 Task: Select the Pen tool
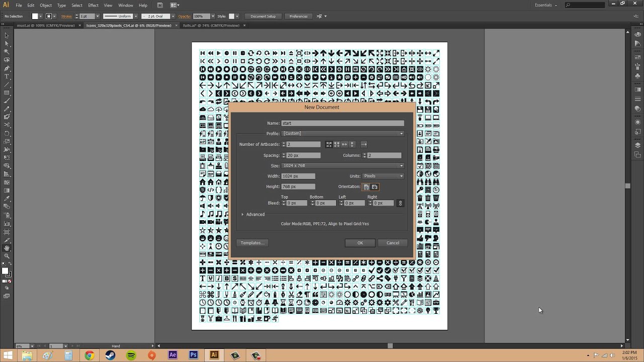click(x=7, y=69)
